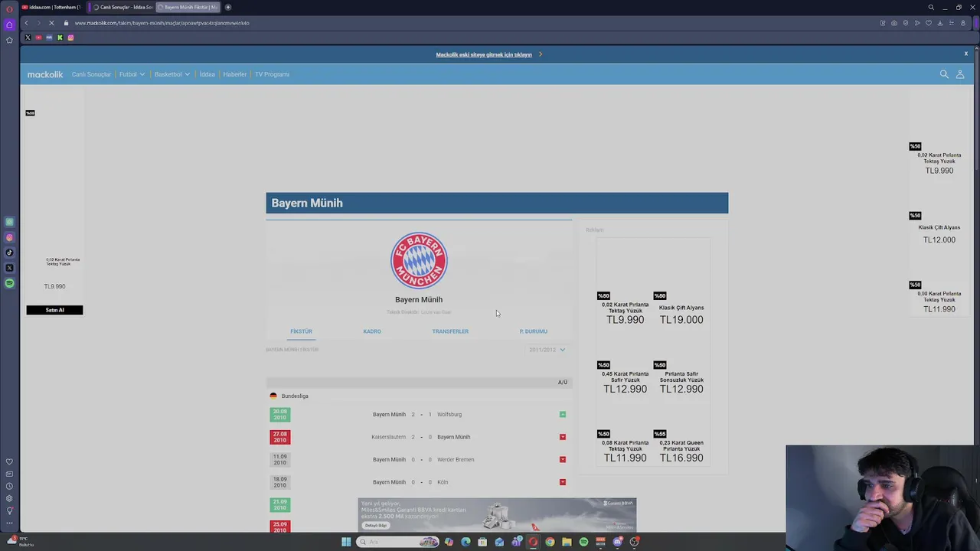Image resolution: width=980 pixels, height=551 pixels.
Task: Close the old-site banner with X
Action: tap(966, 54)
